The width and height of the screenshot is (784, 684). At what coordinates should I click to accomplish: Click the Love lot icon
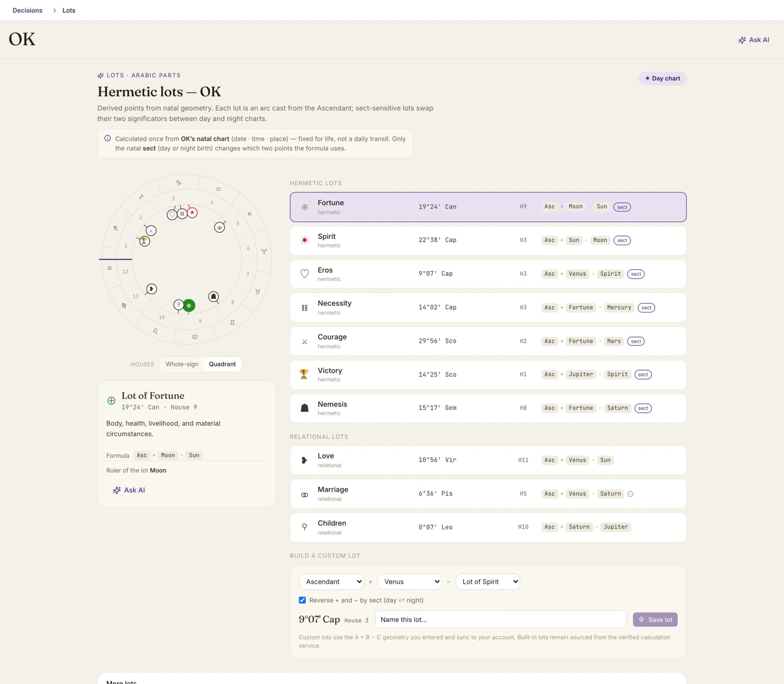pyautogui.click(x=305, y=460)
